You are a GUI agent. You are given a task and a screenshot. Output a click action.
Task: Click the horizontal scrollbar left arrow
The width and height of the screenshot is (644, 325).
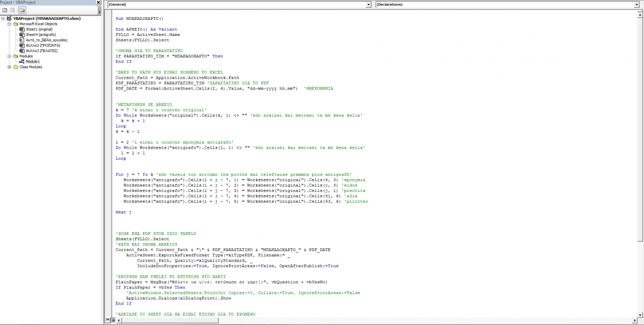coord(119,320)
